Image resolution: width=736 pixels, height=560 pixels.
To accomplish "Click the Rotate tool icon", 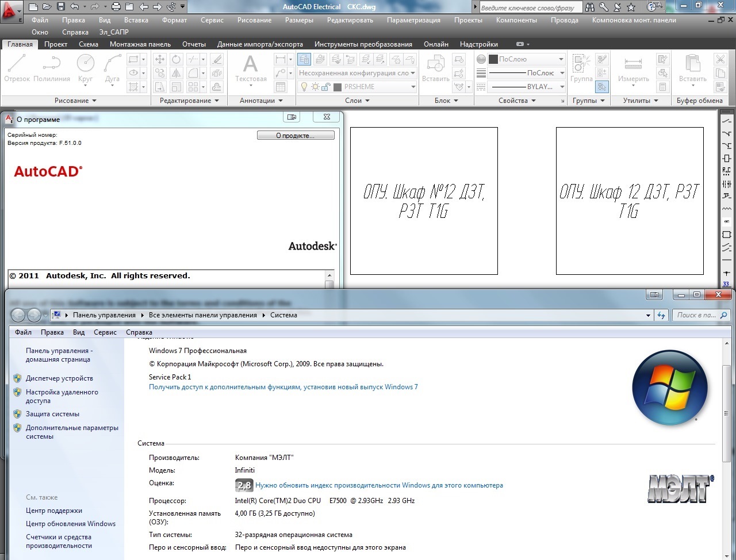I will coord(176,59).
